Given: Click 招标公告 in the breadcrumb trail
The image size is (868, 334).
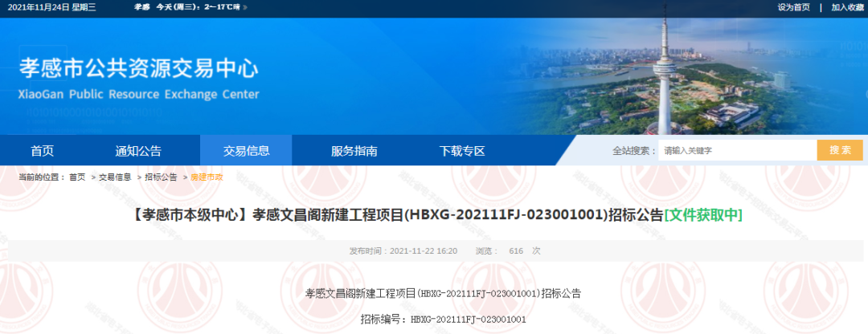Looking at the screenshot, I should (x=161, y=177).
